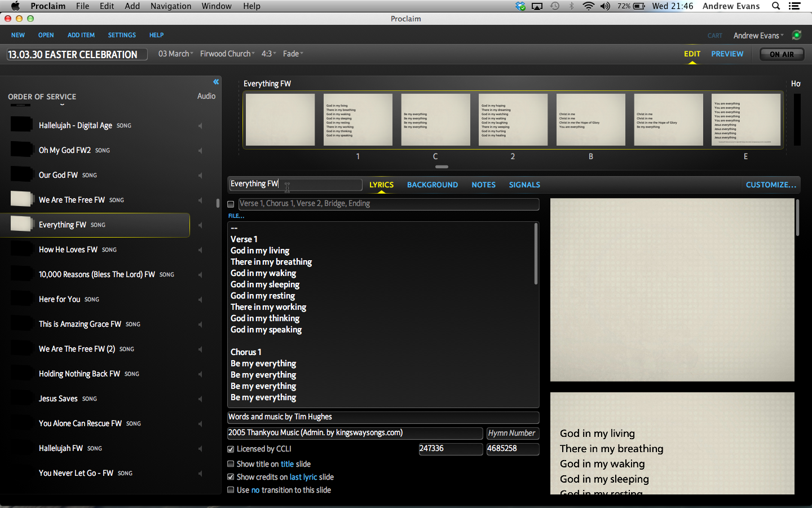Screen dimensions: 812x508
Task: Select Jesus Saves song in service list
Action: click(x=95, y=398)
